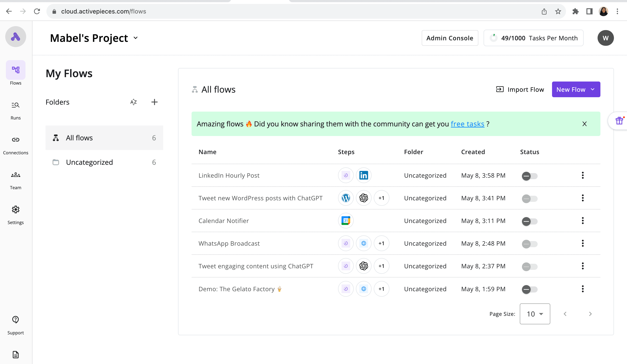Open the Runs sidebar section
This screenshot has width=627, height=364.
click(16, 111)
